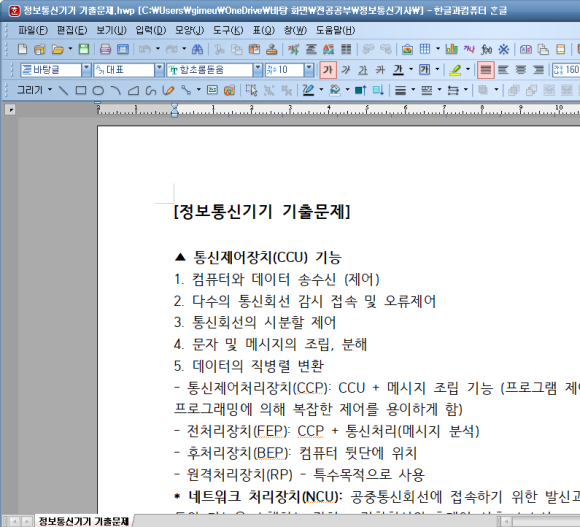Insert a picture
Viewport: 580px width, 527px height.
[x=407, y=49]
